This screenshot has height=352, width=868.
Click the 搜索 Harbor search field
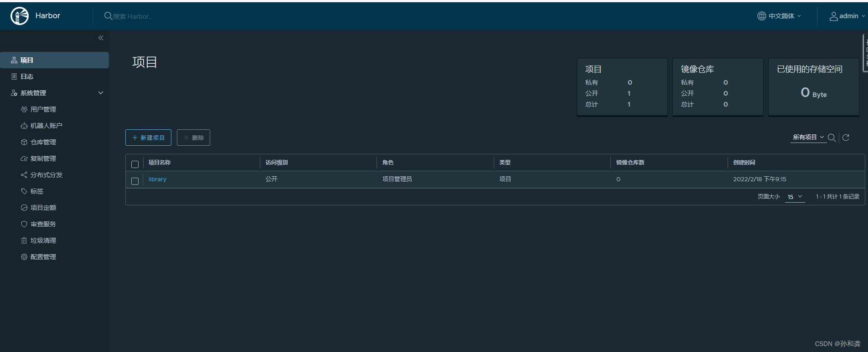133,16
